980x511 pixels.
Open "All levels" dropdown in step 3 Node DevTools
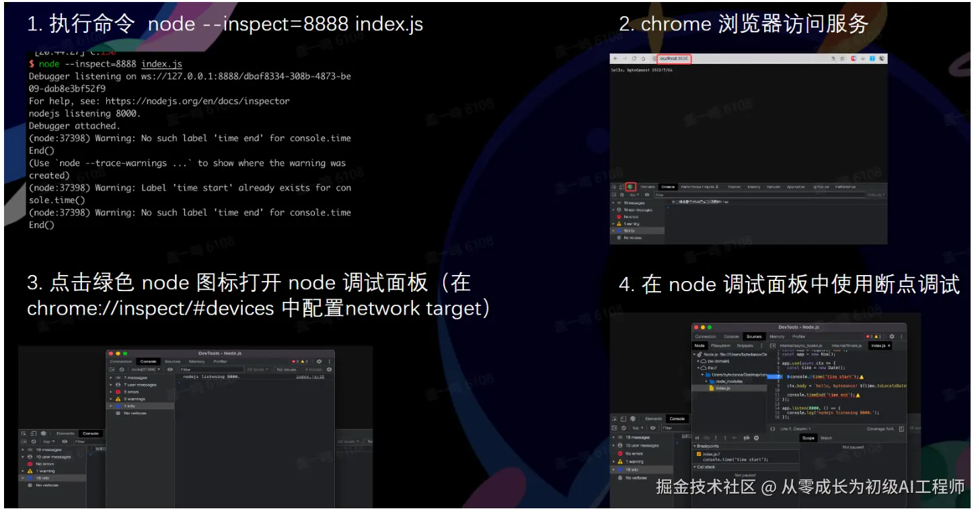coord(258,369)
